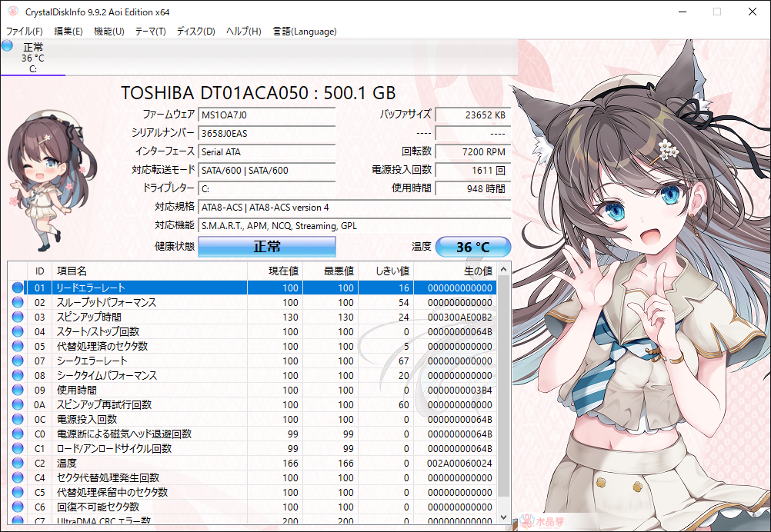Click the transfer mode field SATA/600 | SATA/600
771x532 pixels.
point(266,171)
